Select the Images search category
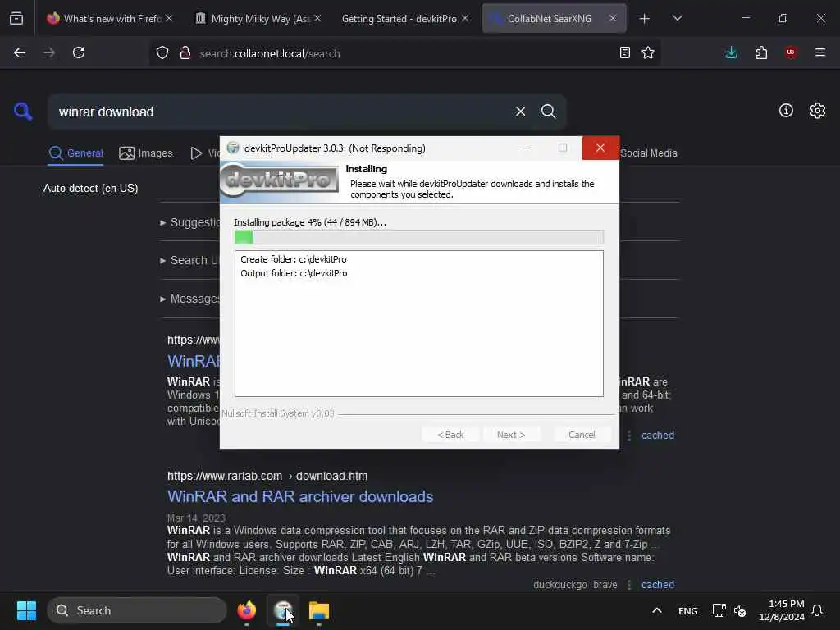The image size is (840, 630). [146, 153]
